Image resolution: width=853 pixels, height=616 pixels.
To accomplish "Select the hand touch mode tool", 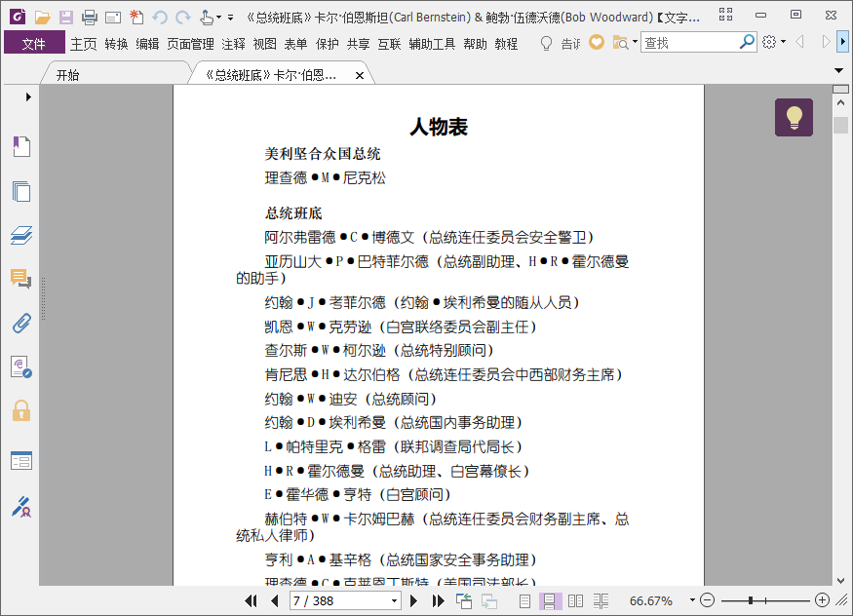I will point(206,18).
